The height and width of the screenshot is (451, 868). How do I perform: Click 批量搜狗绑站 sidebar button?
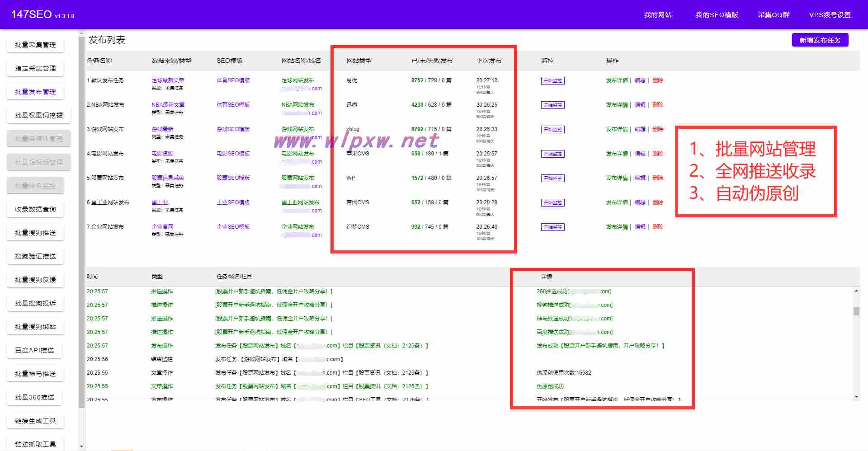(x=35, y=327)
